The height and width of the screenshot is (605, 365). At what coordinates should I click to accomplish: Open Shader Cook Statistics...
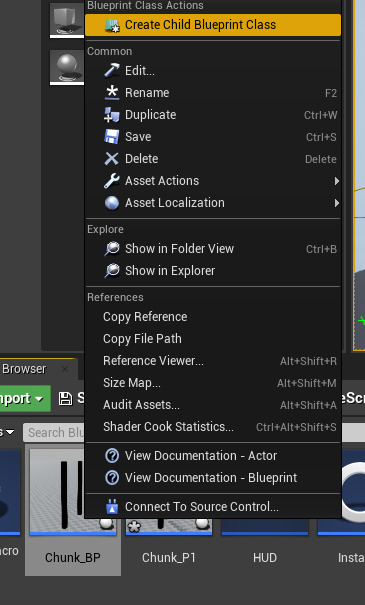click(213, 427)
